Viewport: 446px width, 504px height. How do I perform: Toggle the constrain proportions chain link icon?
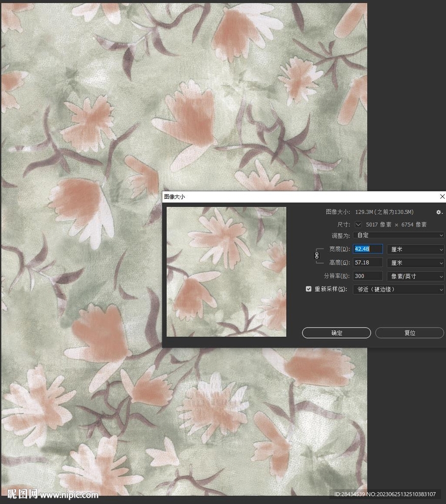point(317,256)
